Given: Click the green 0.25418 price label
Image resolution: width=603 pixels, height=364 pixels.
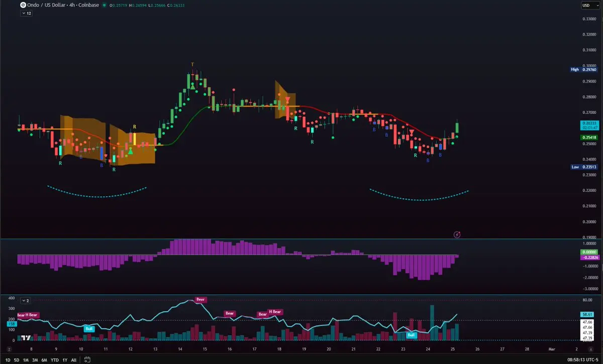Looking at the screenshot, I should click(589, 137).
